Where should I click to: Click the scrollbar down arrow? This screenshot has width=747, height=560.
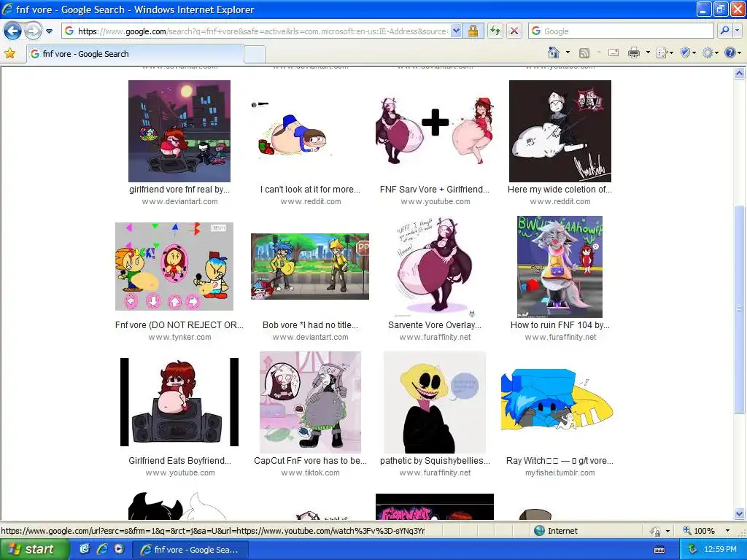(740, 513)
